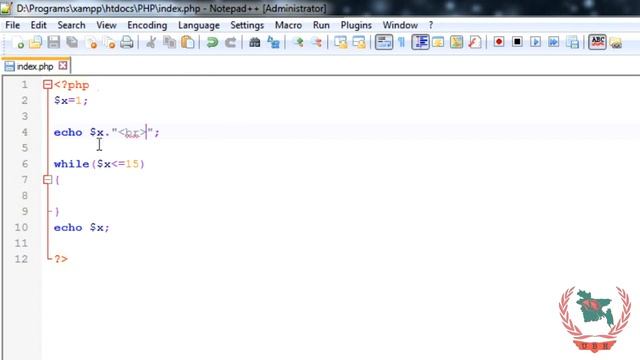Image resolution: width=640 pixels, height=360 pixels.
Task: Open the Settings menu
Action: click(x=247, y=25)
